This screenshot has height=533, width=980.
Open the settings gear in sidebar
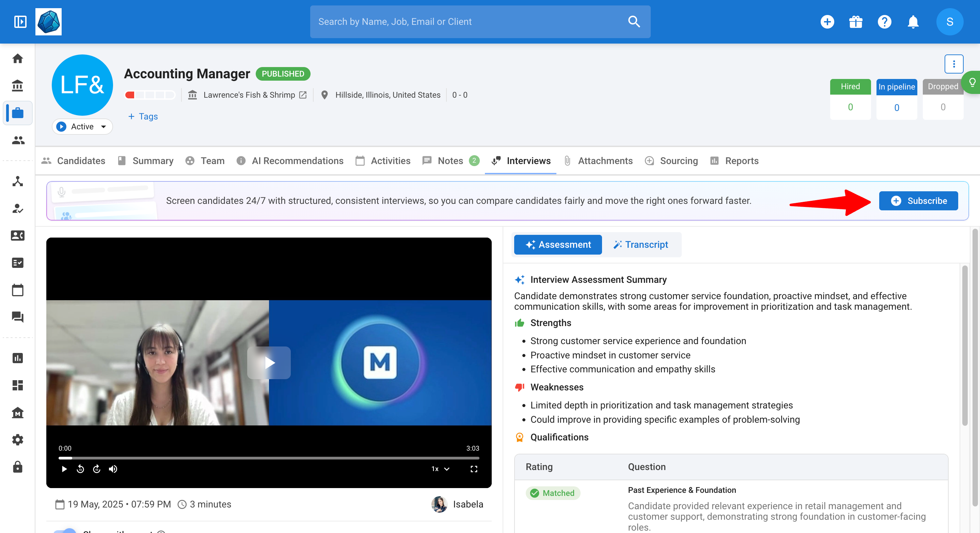point(17,440)
